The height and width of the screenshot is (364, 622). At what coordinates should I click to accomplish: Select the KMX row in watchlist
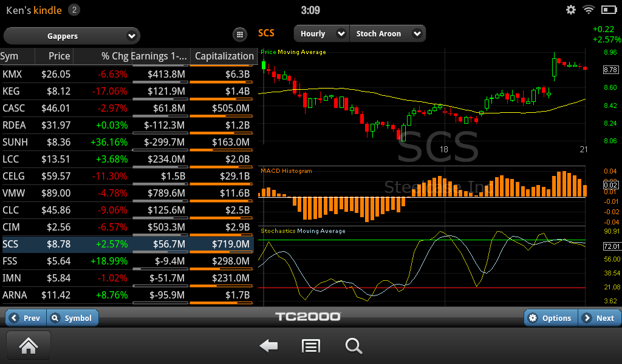[x=126, y=74]
